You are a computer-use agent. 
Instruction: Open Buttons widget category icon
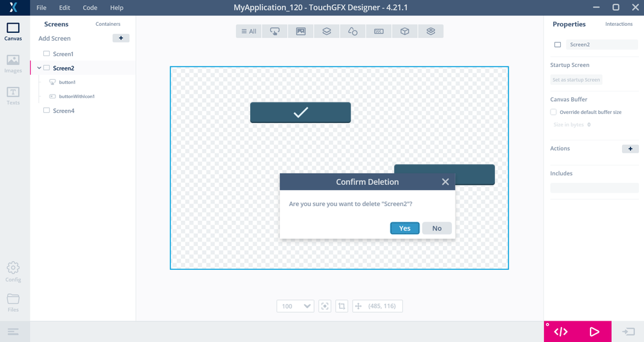pos(275,31)
